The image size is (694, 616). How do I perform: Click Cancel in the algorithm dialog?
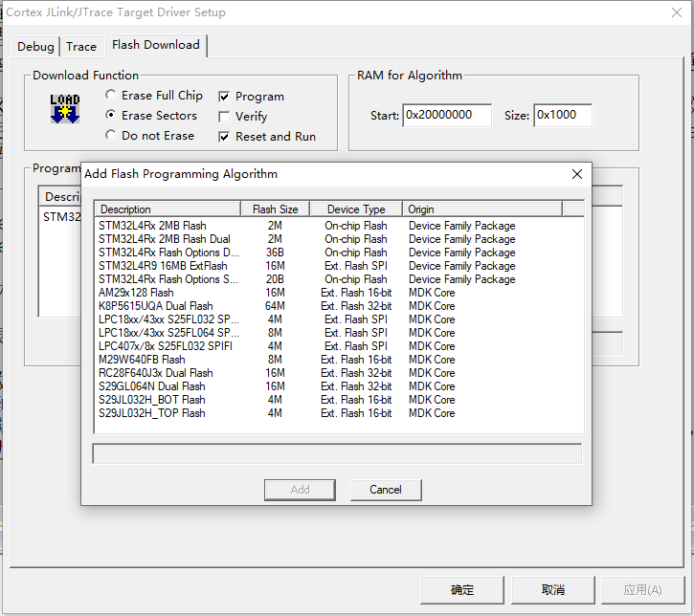[386, 490]
